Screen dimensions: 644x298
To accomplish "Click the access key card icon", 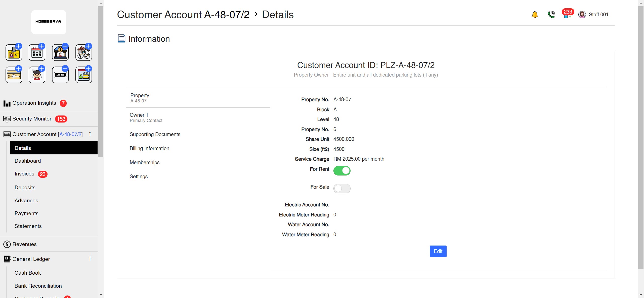I will tap(14, 75).
